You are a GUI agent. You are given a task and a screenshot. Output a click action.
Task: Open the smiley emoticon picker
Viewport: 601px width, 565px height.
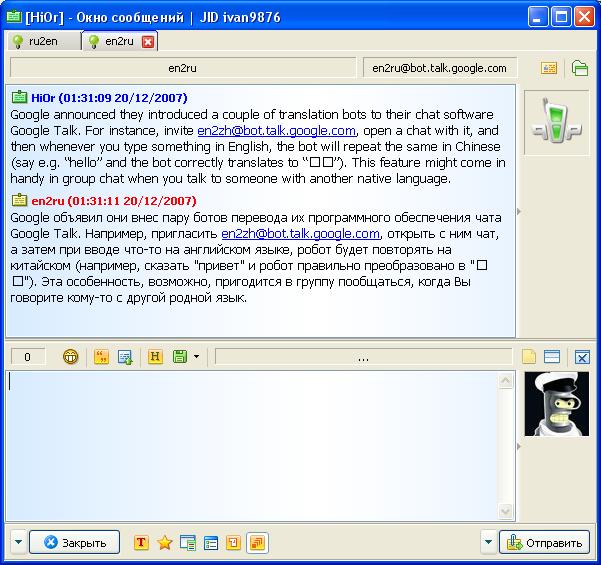(71, 356)
